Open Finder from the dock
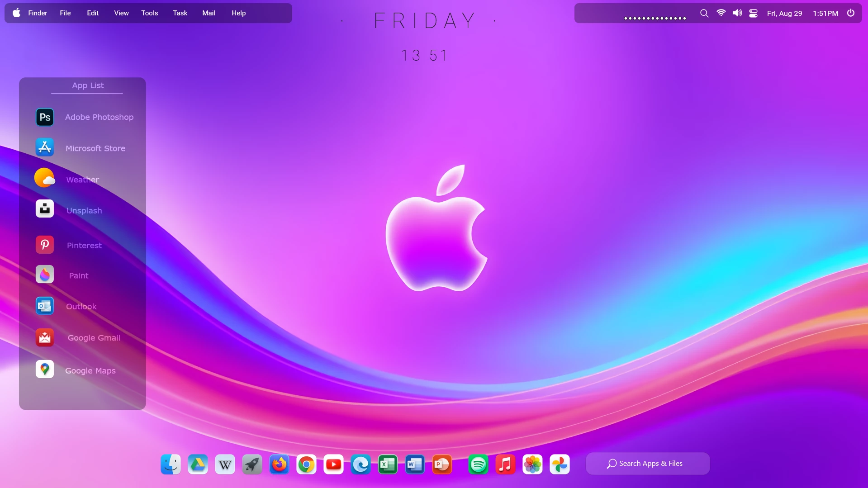Image resolution: width=868 pixels, height=488 pixels. [x=171, y=464]
